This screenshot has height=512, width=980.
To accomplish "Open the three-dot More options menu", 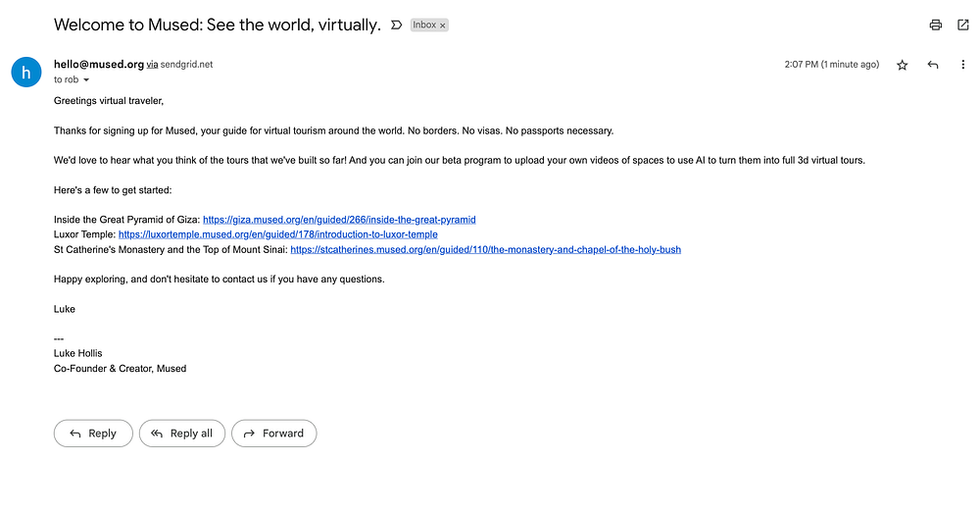I will pyautogui.click(x=963, y=65).
